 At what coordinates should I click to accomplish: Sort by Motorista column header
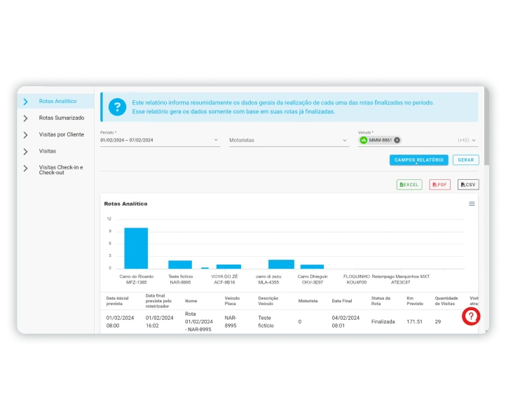308,301
